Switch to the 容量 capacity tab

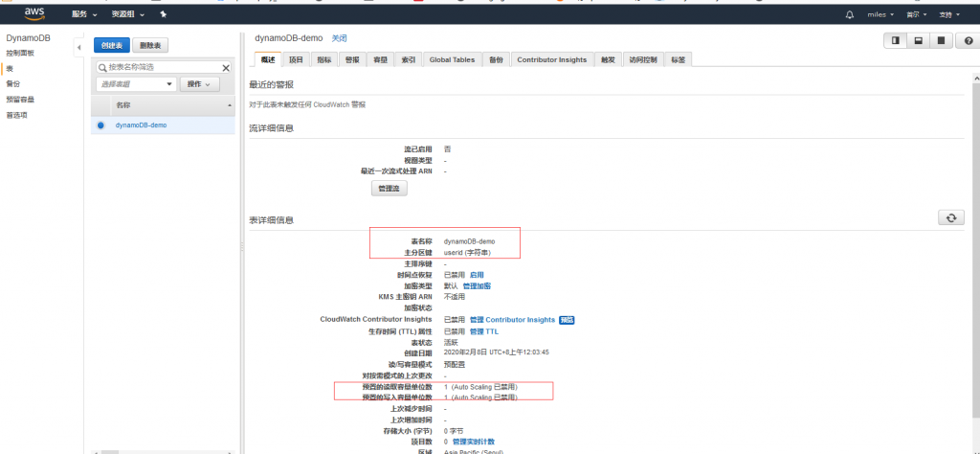(380, 59)
